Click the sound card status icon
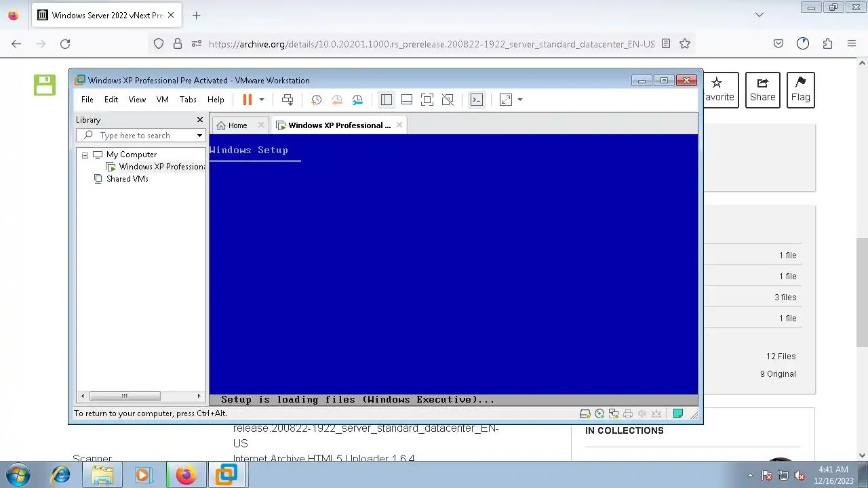The image size is (868, 488). pos(642,413)
